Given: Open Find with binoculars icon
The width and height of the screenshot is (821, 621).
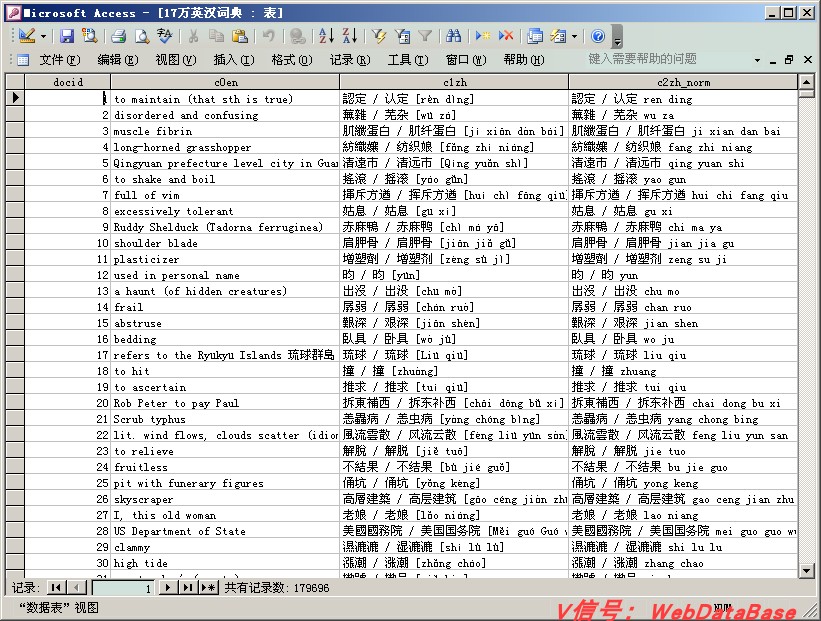Looking at the screenshot, I should pos(453,36).
